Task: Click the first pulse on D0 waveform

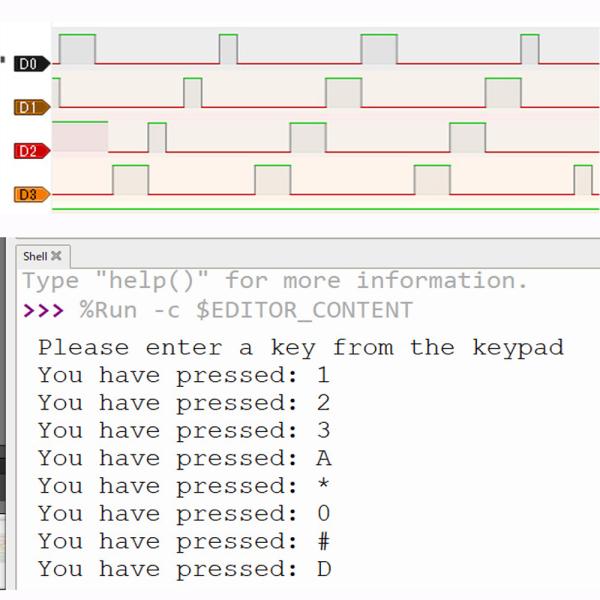Action: pyautogui.click(x=77, y=49)
